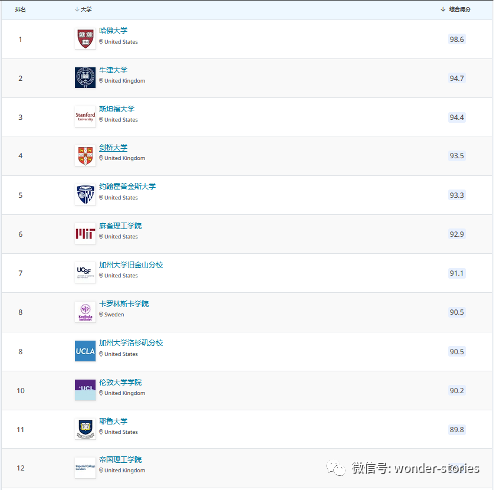Image resolution: width=495 pixels, height=490 pixels.
Task: Open the underlined 剑桥大学 link
Action: coord(113,148)
